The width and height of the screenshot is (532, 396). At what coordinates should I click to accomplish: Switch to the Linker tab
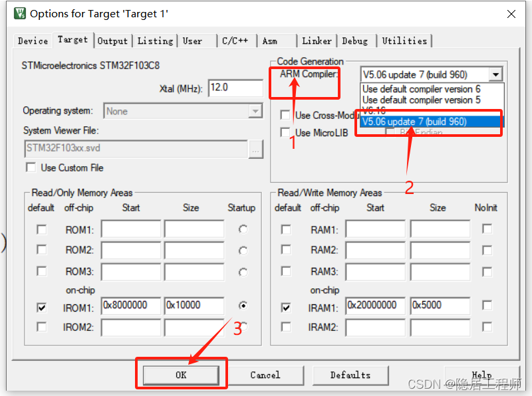(x=317, y=41)
